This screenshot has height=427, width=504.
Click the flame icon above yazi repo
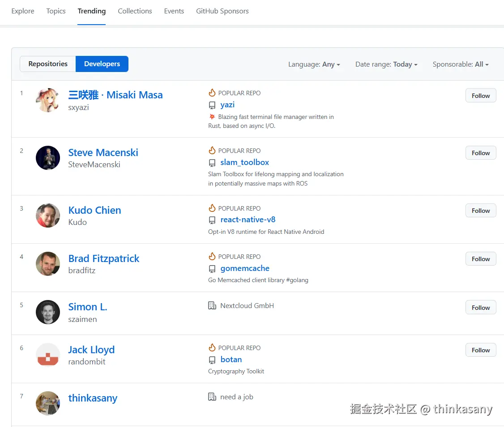tap(212, 93)
